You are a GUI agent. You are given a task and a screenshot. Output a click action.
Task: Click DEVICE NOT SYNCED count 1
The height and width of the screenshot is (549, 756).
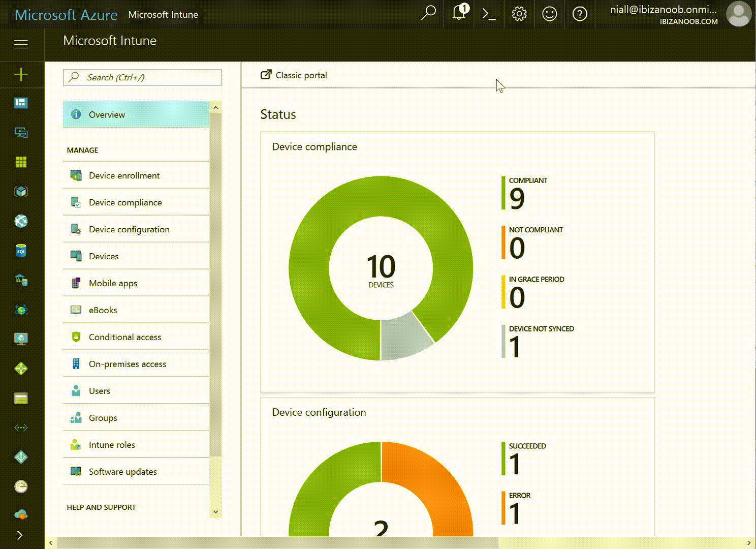click(514, 347)
